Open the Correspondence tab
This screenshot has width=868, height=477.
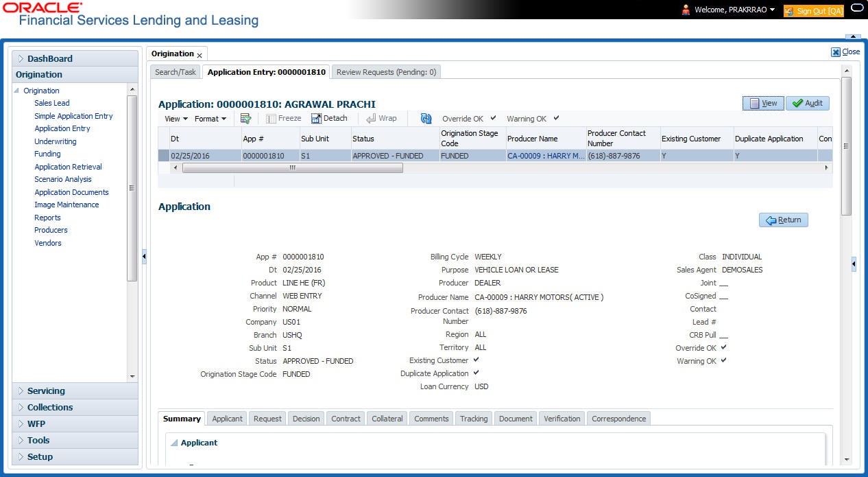[619, 419]
